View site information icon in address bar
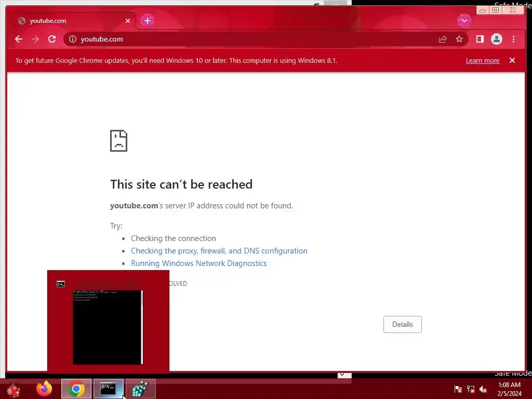 tap(73, 39)
